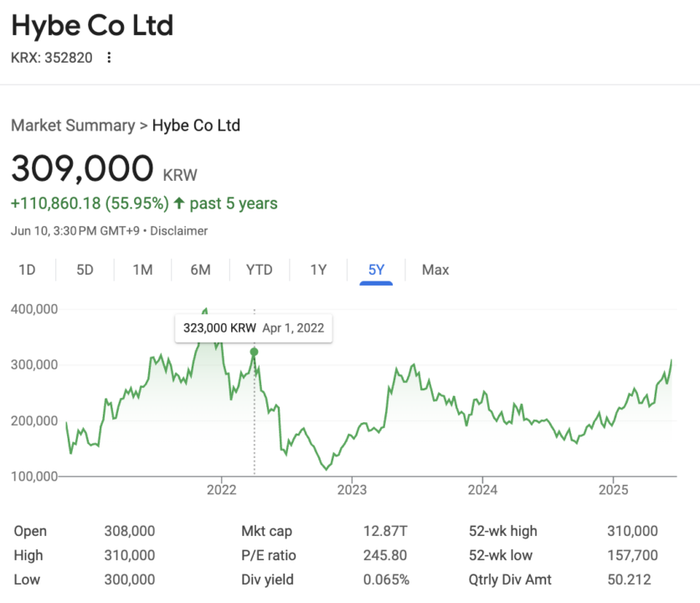Open the Disclaimer link

pos(178,230)
